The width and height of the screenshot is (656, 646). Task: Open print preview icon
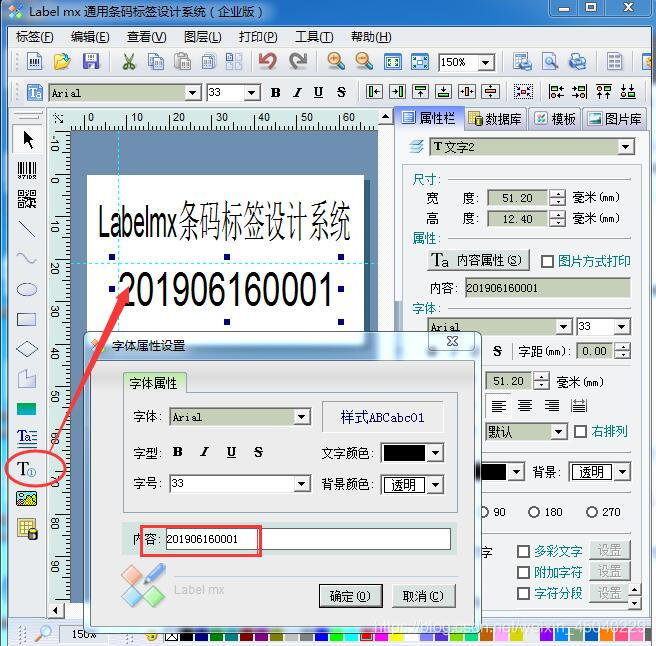(550, 62)
